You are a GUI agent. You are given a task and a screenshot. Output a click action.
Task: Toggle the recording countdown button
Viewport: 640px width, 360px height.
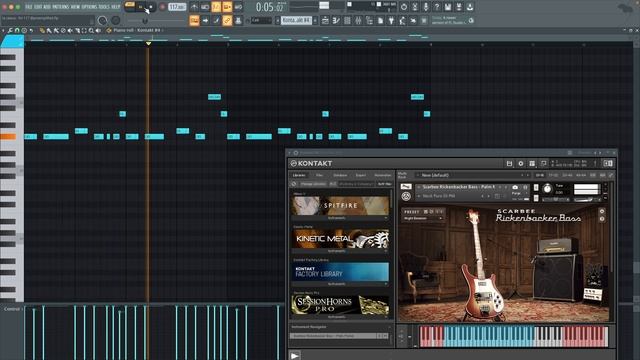point(216,7)
